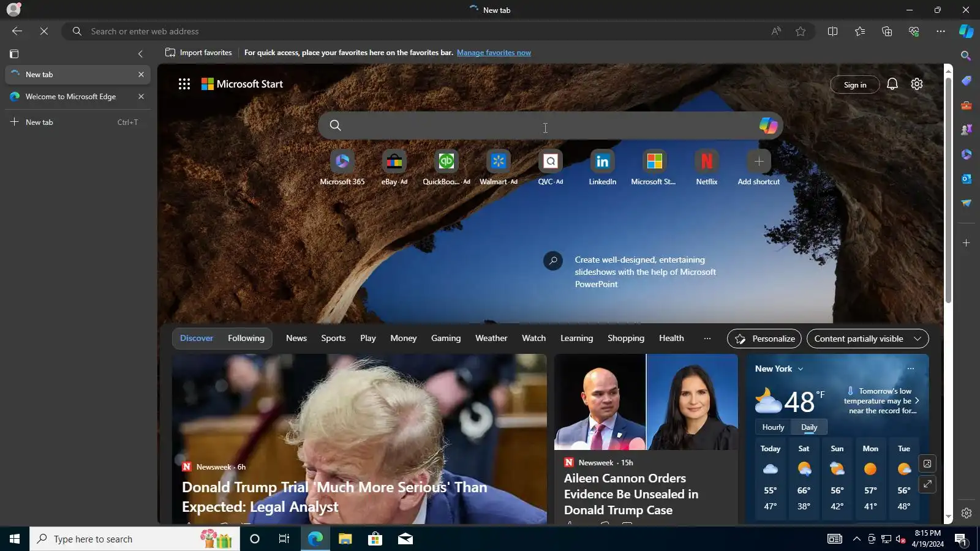Switch to Welcome to Microsoft Edge tab
Image resolution: width=980 pixels, height=551 pixels.
point(77,97)
